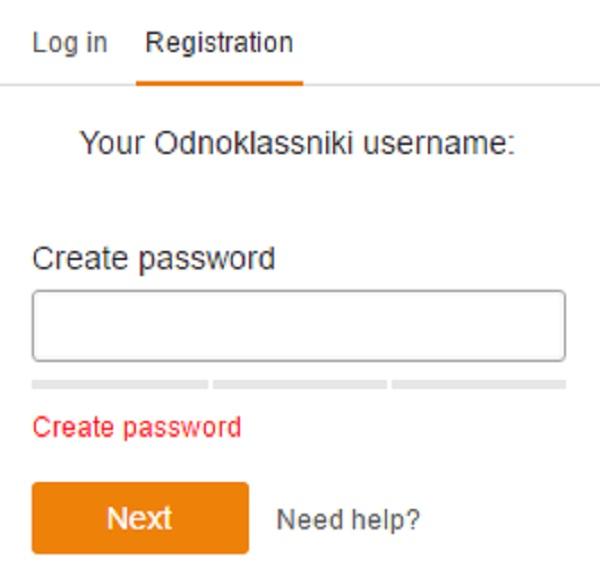Get assistance via Need help?
Screen dimensions: 600x586
click(x=348, y=520)
